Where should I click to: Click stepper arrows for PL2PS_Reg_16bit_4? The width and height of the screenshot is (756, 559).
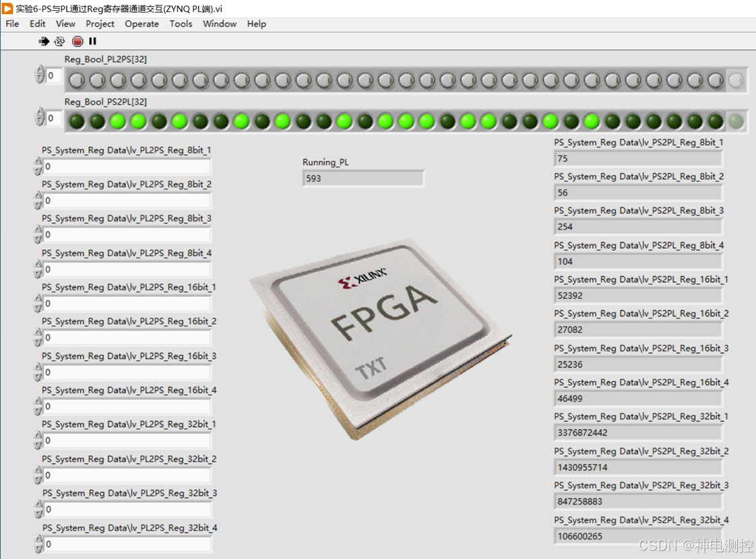(x=38, y=407)
